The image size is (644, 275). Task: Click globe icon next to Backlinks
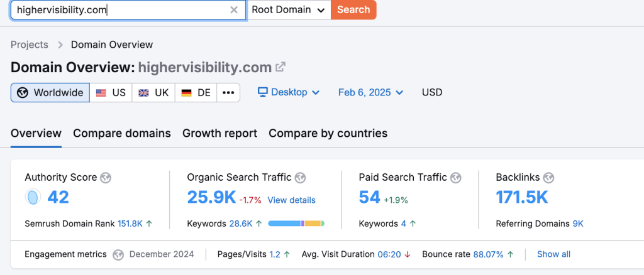click(x=549, y=178)
